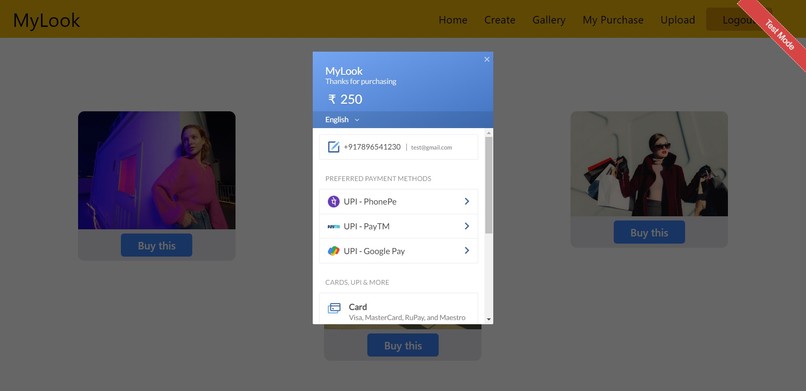Open the woman with shopping bags photo
Image resolution: width=806 pixels, height=391 pixels.
coord(649,164)
